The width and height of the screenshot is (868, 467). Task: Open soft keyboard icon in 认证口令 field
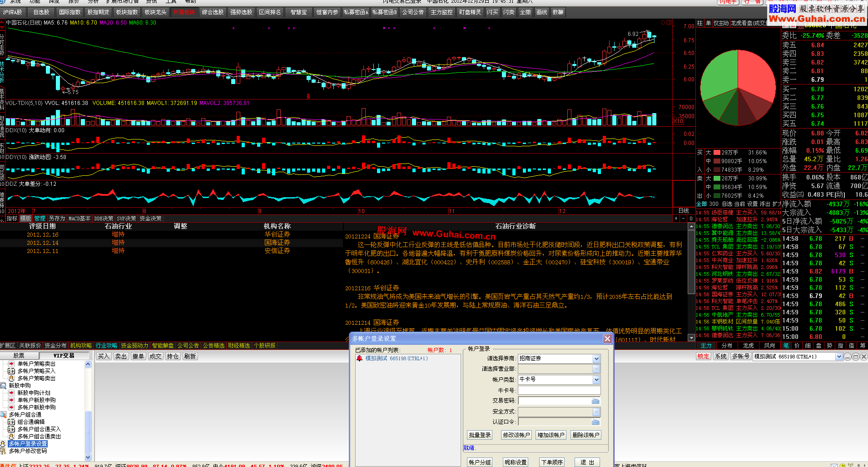click(595, 422)
